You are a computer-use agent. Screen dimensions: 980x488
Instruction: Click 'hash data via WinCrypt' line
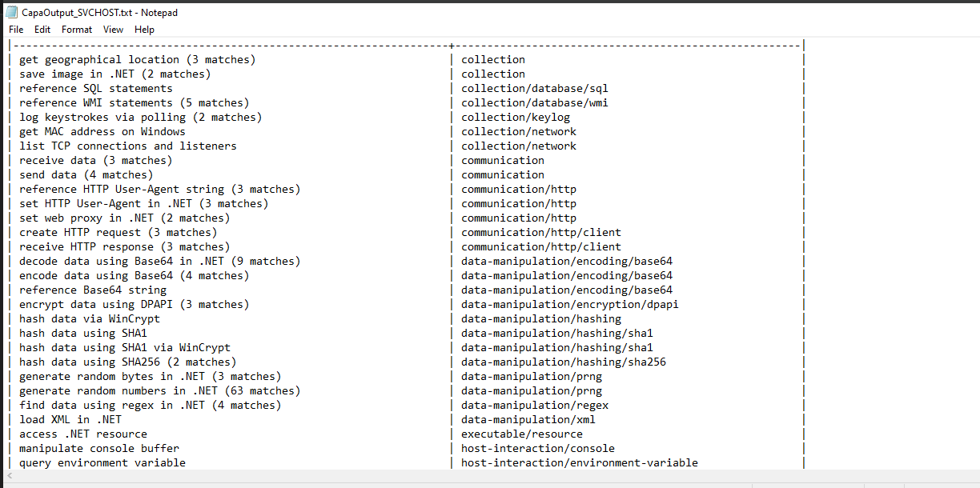coord(90,318)
